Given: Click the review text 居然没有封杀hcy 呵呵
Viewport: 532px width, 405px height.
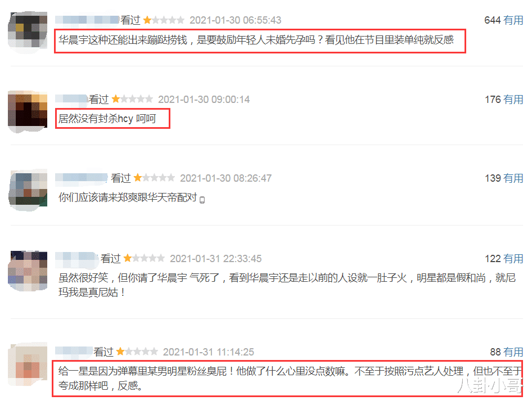Looking at the screenshot, I should pos(107,119).
